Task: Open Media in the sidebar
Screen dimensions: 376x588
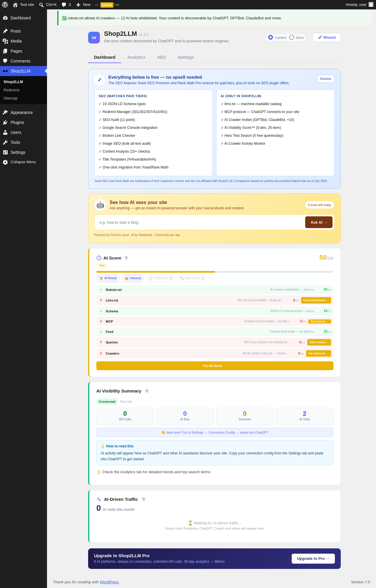Action: point(23,41)
